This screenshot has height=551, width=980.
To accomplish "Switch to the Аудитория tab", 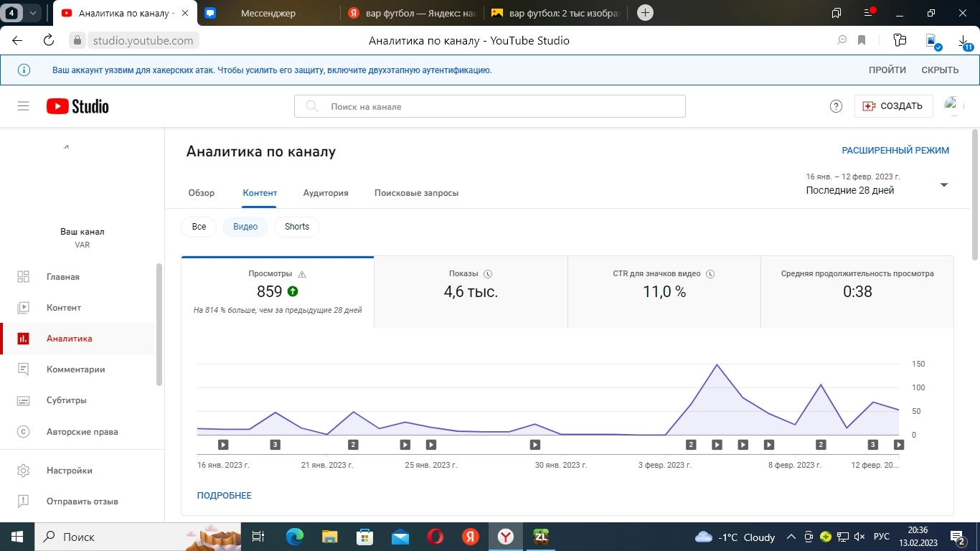I will [x=326, y=193].
